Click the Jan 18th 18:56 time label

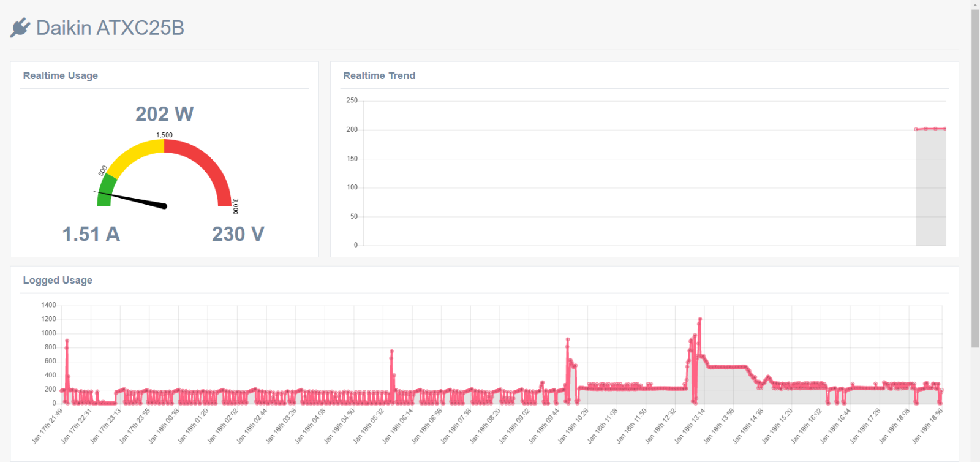[x=928, y=426]
